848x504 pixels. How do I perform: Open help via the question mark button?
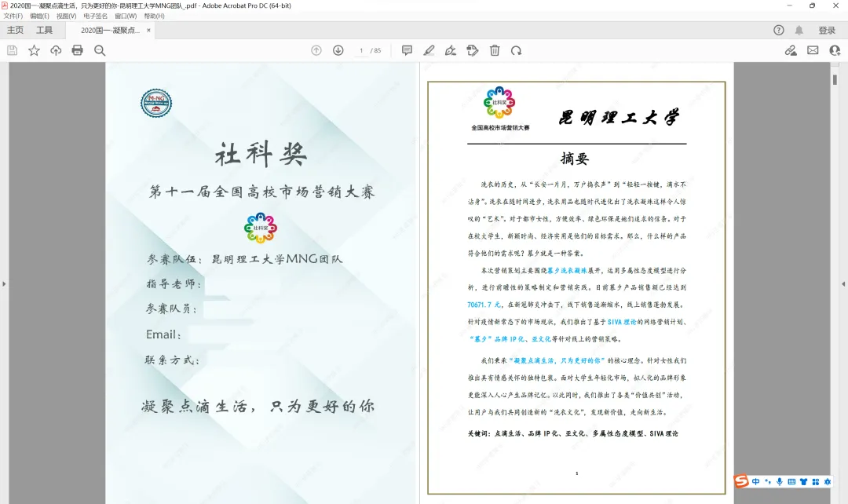(x=777, y=30)
